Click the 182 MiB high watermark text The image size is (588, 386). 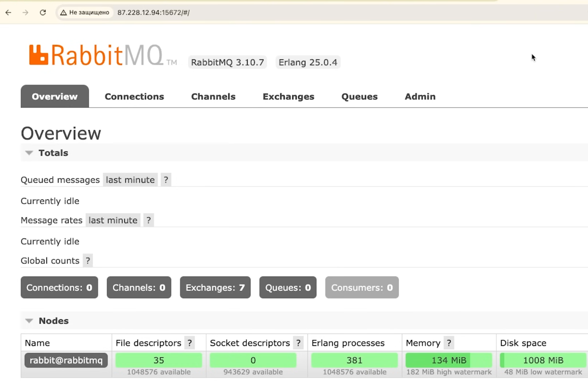449,372
